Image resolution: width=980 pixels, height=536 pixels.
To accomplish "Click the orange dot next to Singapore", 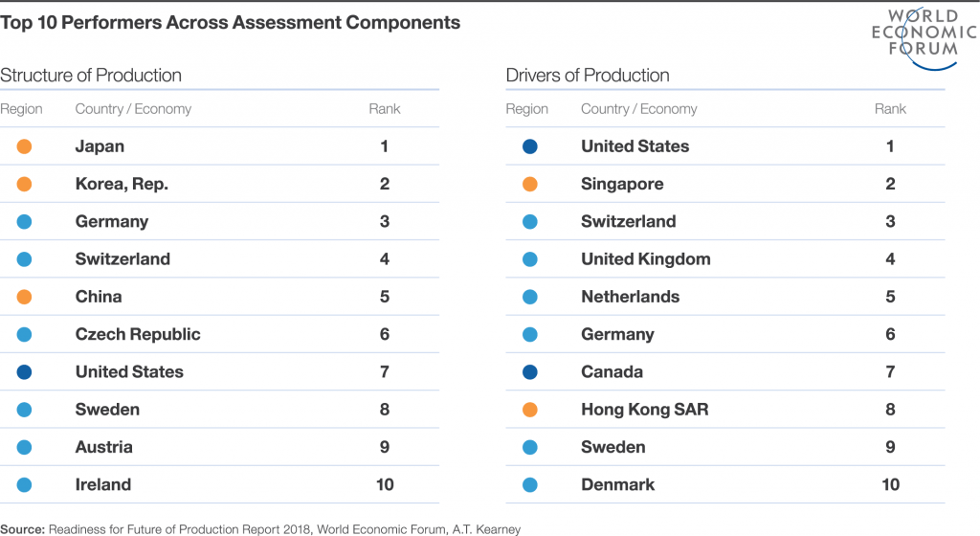I will click(530, 184).
